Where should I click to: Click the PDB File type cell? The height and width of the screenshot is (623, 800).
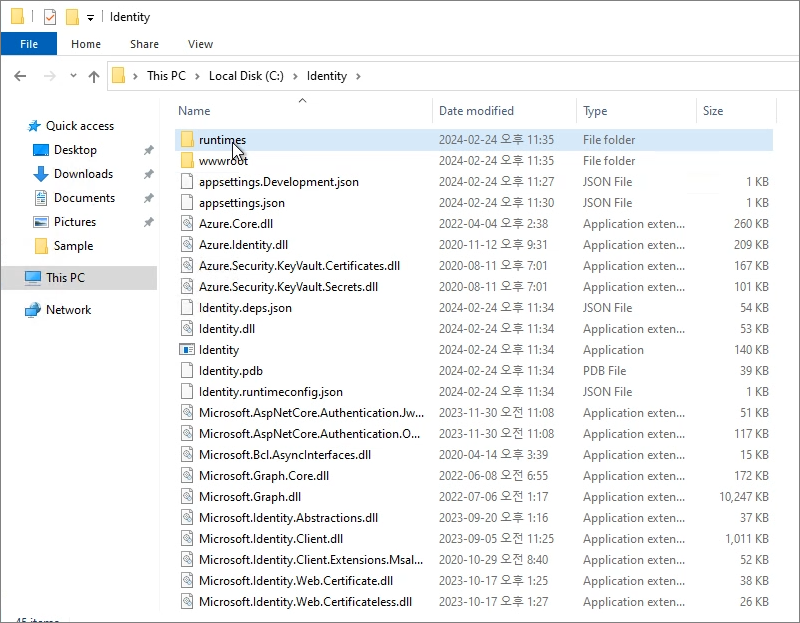coord(605,370)
